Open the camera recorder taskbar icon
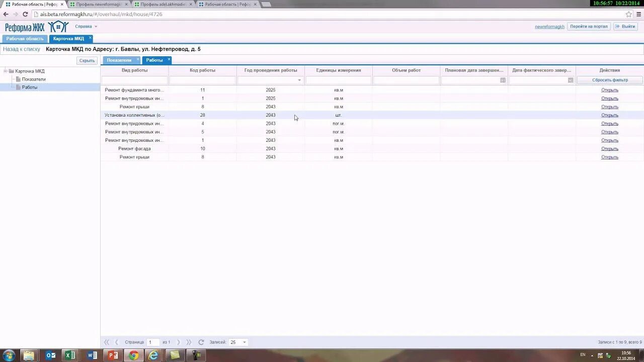The width and height of the screenshot is (644, 362). tap(195, 355)
